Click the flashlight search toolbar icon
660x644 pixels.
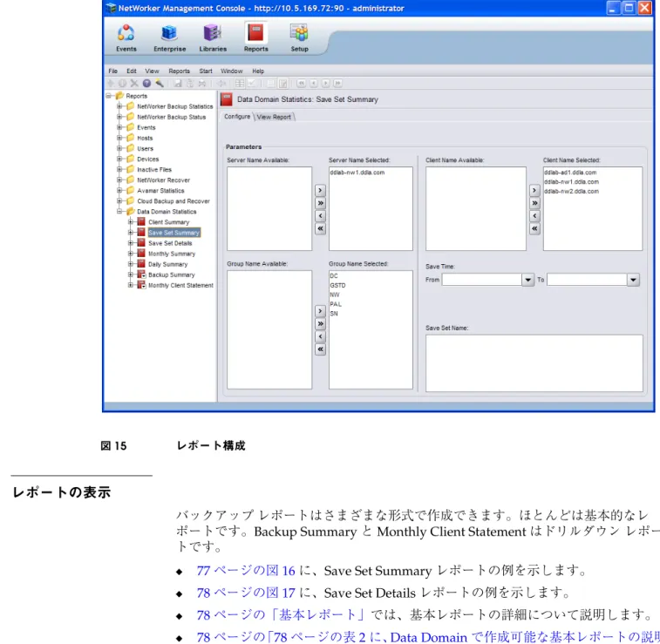coord(159,84)
